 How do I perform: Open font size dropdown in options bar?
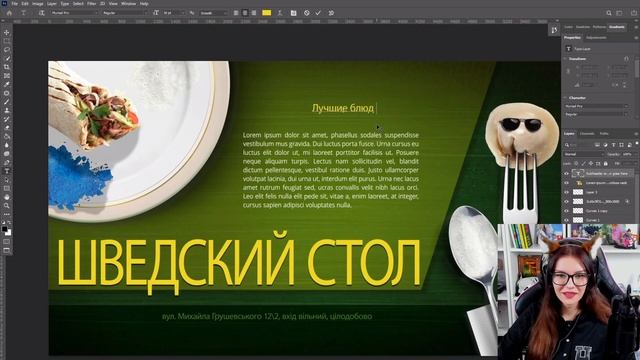point(173,13)
